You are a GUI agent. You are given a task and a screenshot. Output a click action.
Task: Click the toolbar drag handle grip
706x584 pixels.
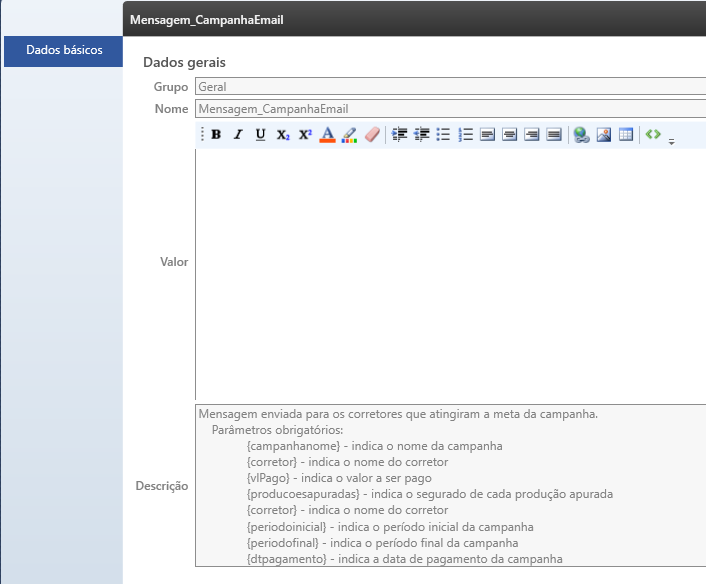[202, 134]
